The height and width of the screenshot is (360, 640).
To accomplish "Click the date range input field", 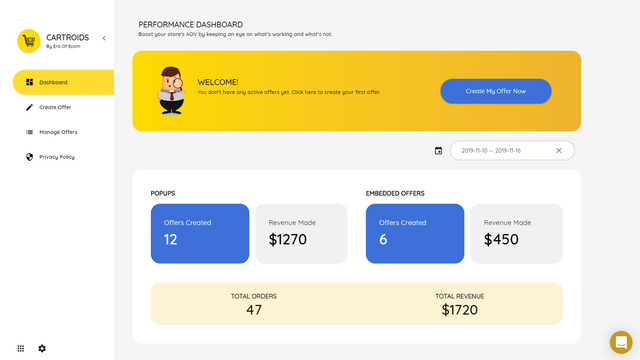I will point(512,151).
